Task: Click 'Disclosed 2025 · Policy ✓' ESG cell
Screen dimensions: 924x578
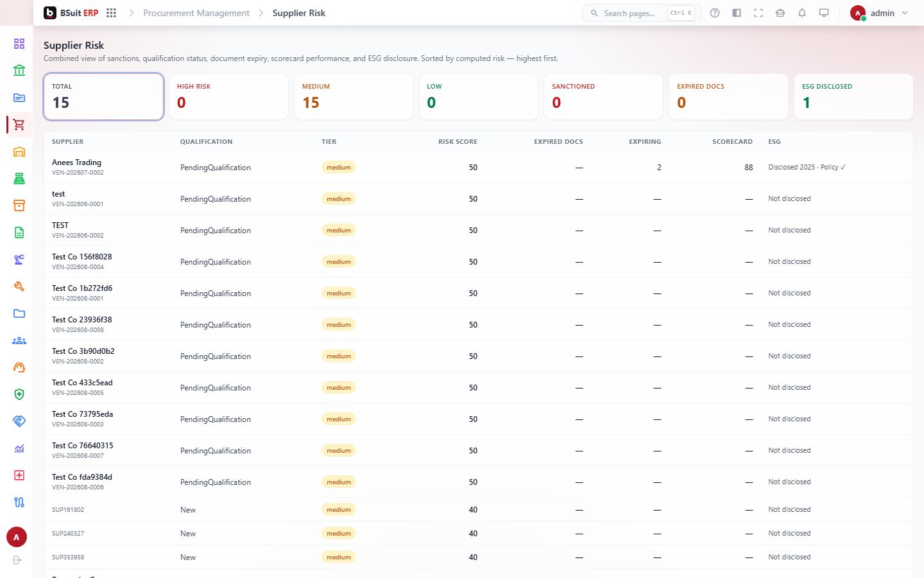Action: 807,167
